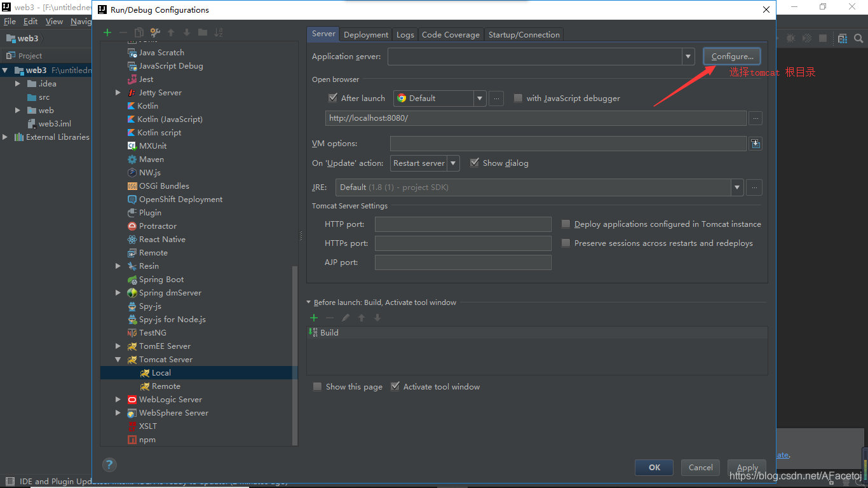The height and width of the screenshot is (488, 868).
Task: Enable Deploy applications configured in Tomcat instance
Action: tap(566, 224)
